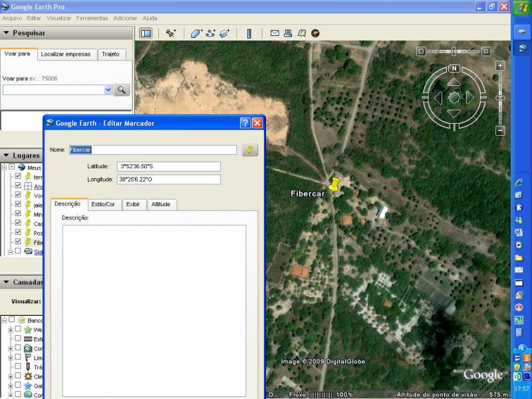Click the blue flag icon in Camadas list
This screenshot has width=532, height=399.
(x=28, y=358)
